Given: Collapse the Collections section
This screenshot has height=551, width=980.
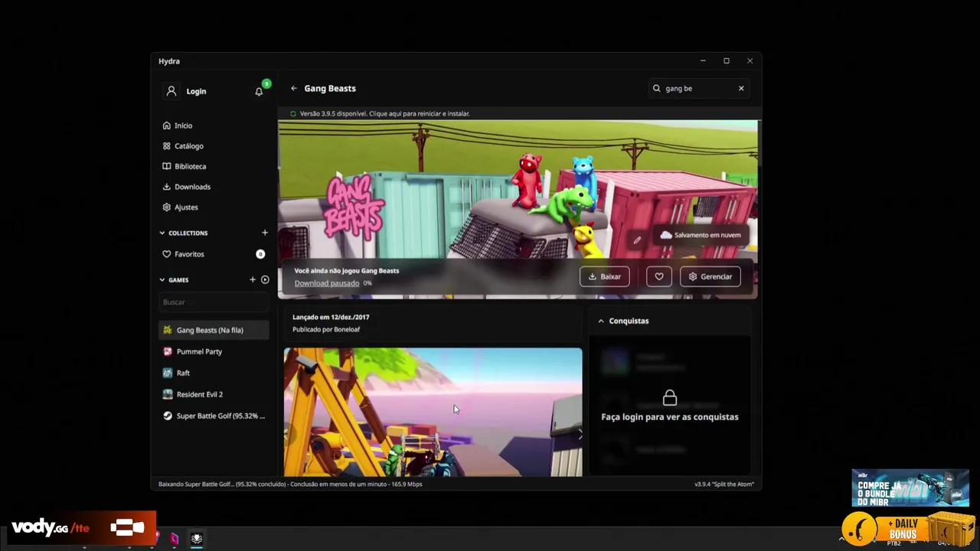Looking at the screenshot, I should click(162, 233).
